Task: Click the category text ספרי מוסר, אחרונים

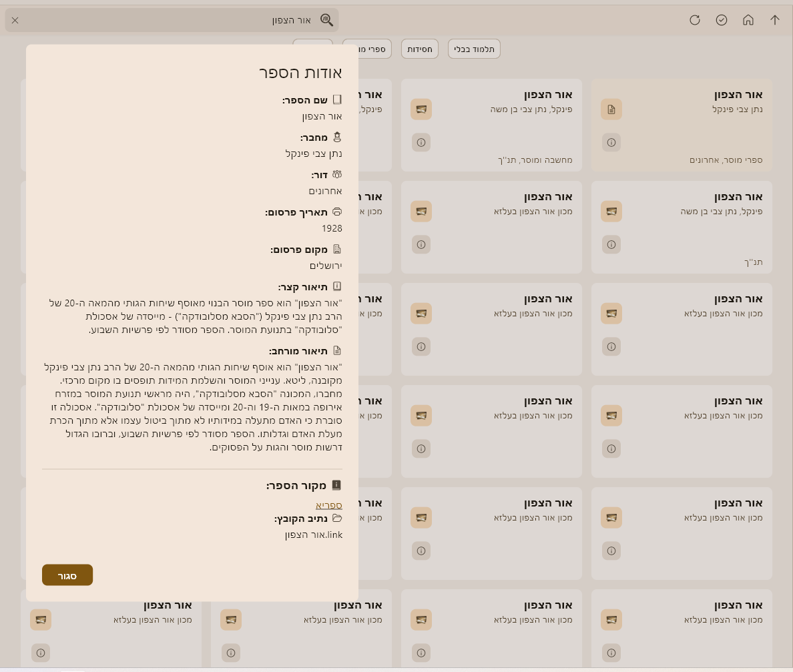Action: [726, 160]
